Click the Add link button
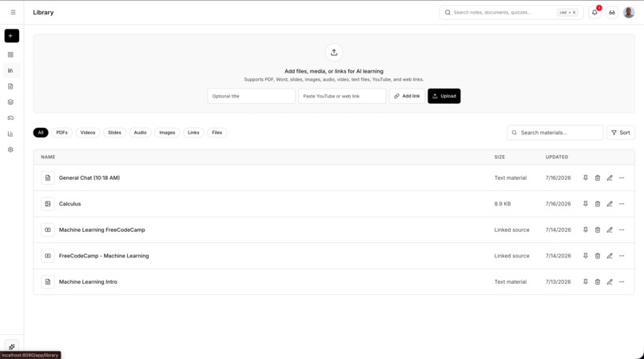 pyautogui.click(x=407, y=96)
